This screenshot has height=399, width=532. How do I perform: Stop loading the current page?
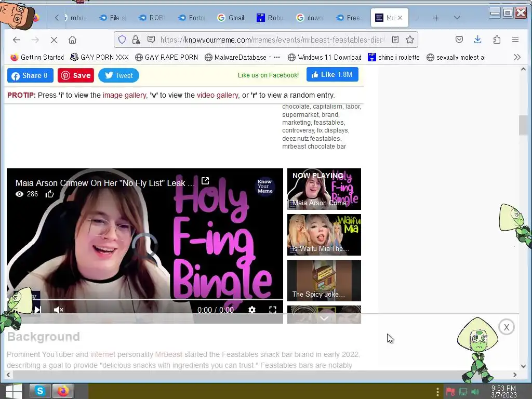pos(54,40)
